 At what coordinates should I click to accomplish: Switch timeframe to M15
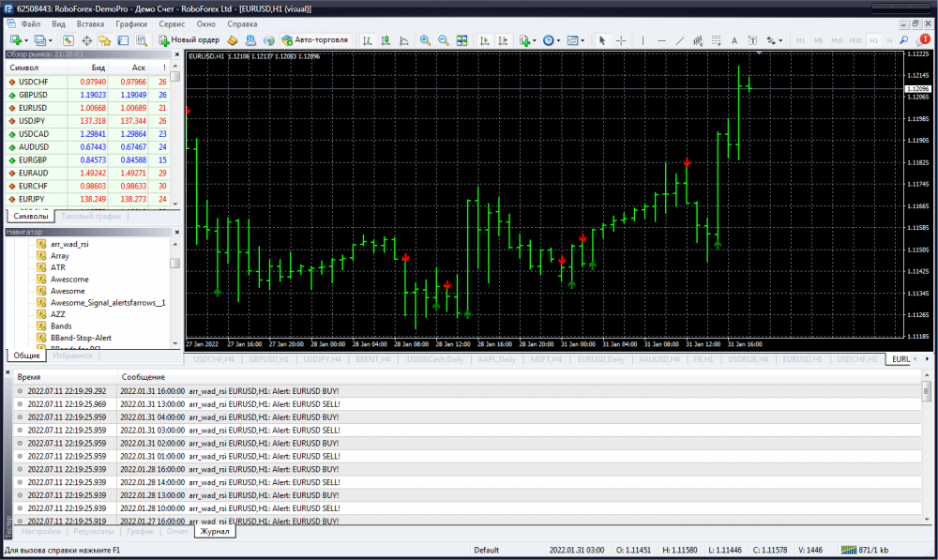(x=837, y=40)
